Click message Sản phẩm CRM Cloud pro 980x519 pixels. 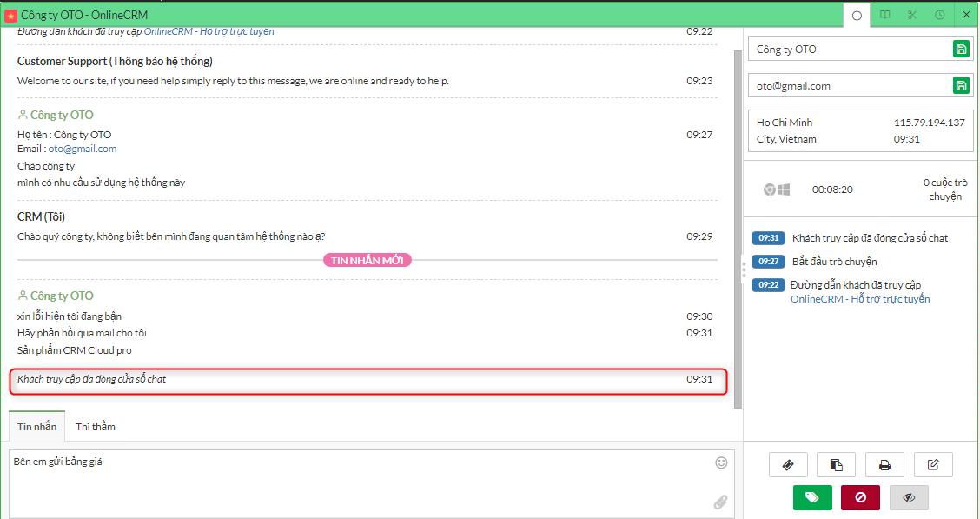click(75, 350)
